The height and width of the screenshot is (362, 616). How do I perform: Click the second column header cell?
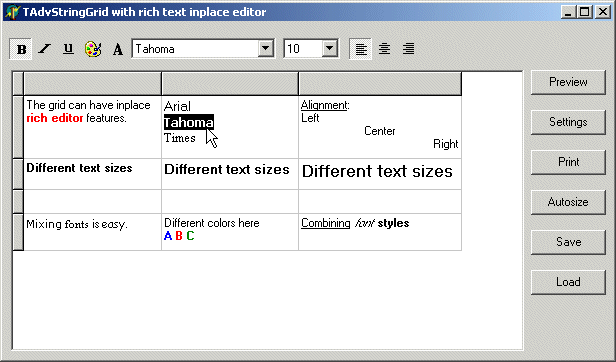[230, 84]
